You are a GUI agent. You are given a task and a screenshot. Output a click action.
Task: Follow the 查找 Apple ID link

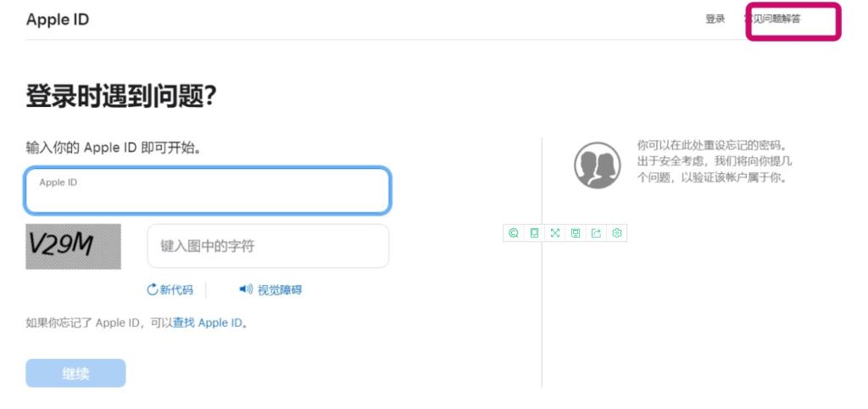[208, 323]
